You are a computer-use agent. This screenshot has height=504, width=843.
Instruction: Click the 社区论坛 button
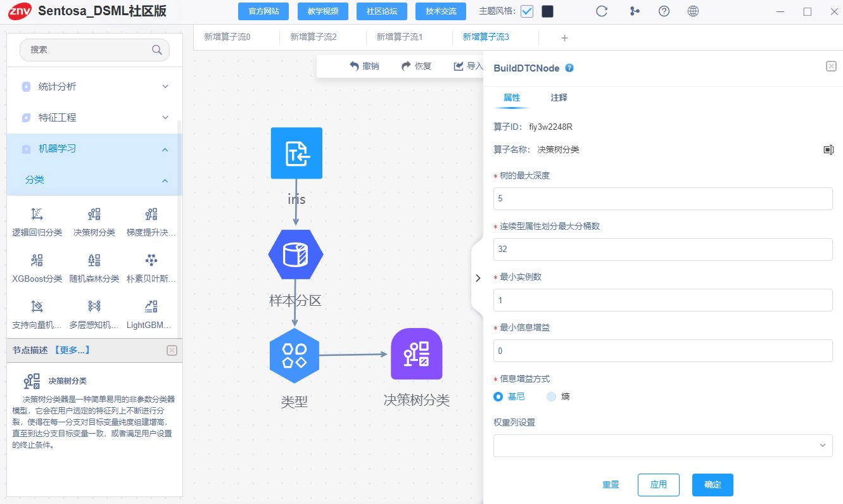point(382,11)
